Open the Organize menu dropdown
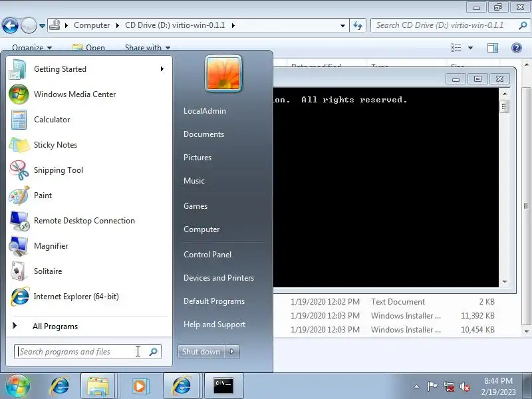The width and height of the screenshot is (532, 399). point(32,48)
